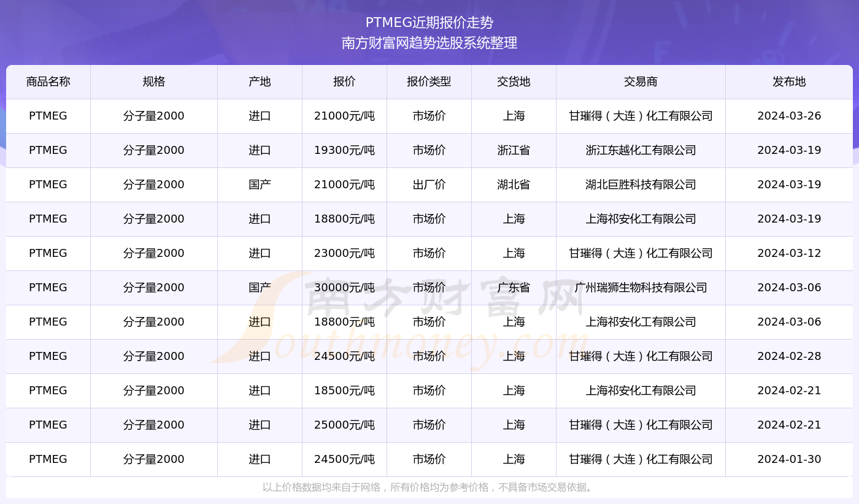Click the price '19300元/吨'
This screenshot has height=504, width=859.
click(x=344, y=150)
